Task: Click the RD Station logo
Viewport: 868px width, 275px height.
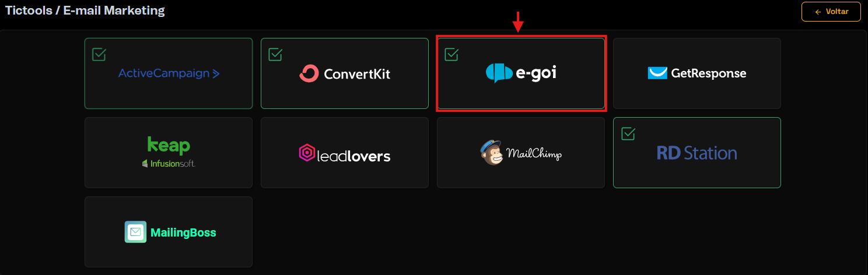Action: click(696, 153)
